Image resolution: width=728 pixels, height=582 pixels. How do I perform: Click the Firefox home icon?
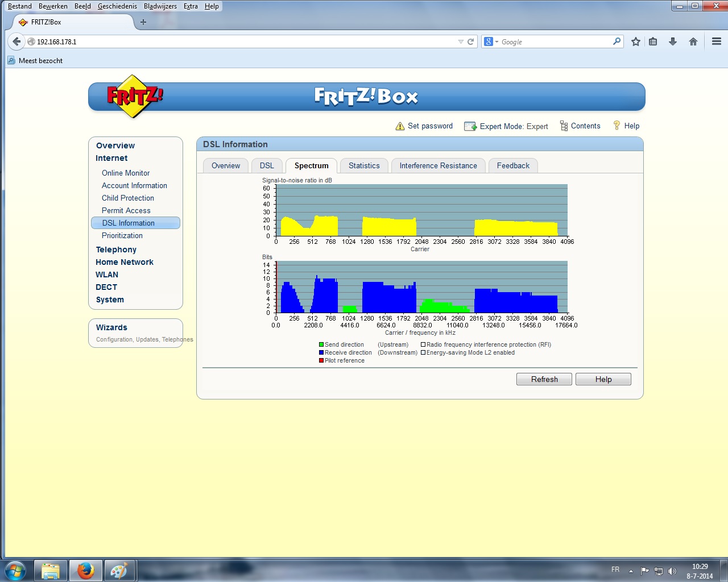tap(693, 41)
